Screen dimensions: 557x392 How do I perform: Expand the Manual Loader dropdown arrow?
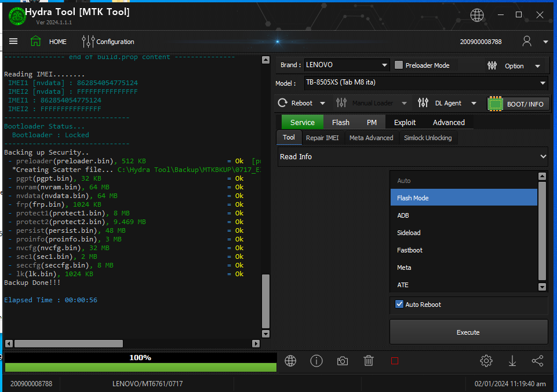click(404, 103)
